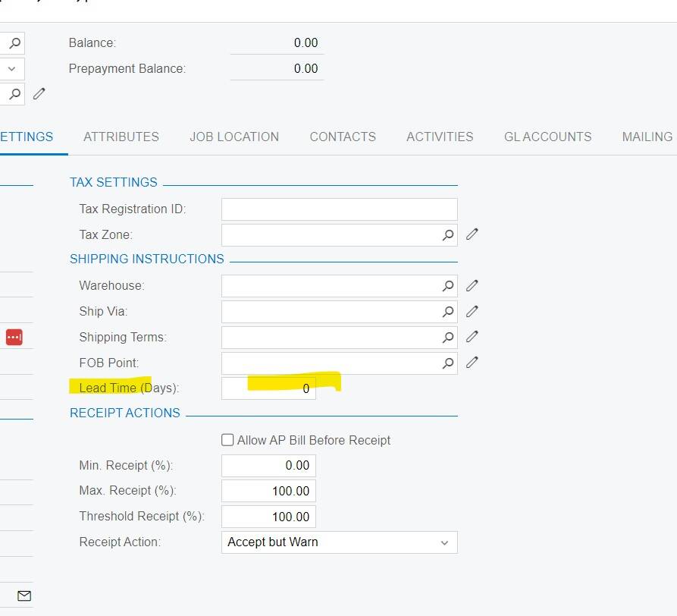The image size is (677, 616).
Task: Switch to the GL Accounts tab
Action: [547, 137]
